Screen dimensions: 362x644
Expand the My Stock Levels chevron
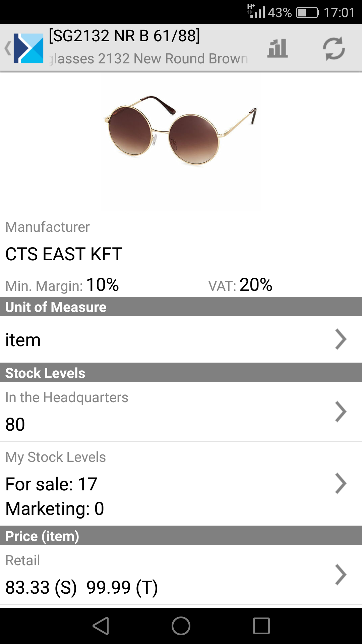pos(340,483)
